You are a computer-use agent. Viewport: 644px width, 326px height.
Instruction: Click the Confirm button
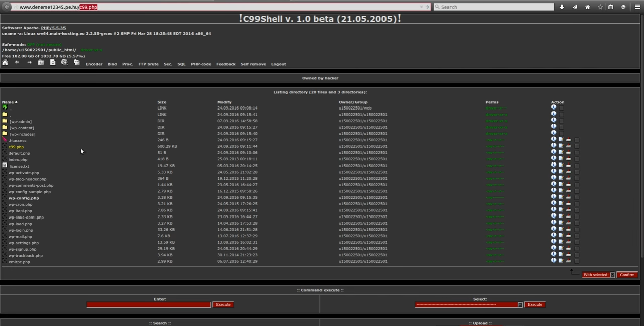click(627, 275)
